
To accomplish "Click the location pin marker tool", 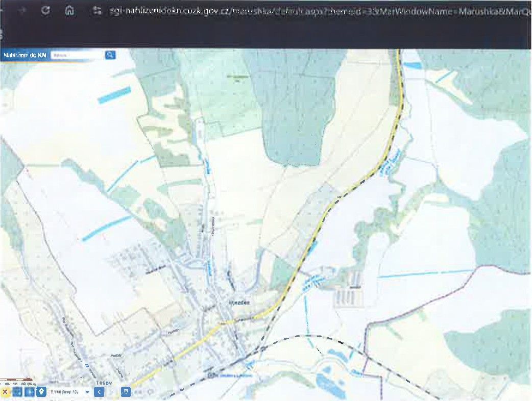I will coord(41,392).
